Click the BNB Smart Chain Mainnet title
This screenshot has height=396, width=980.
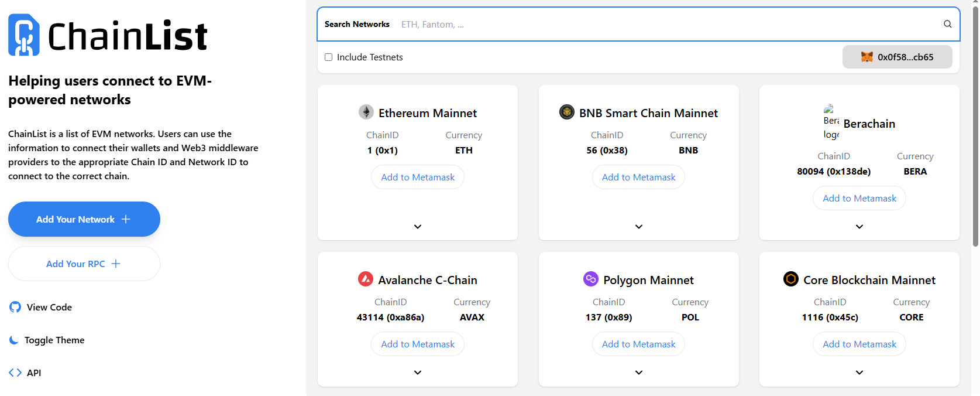tap(648, 113)
